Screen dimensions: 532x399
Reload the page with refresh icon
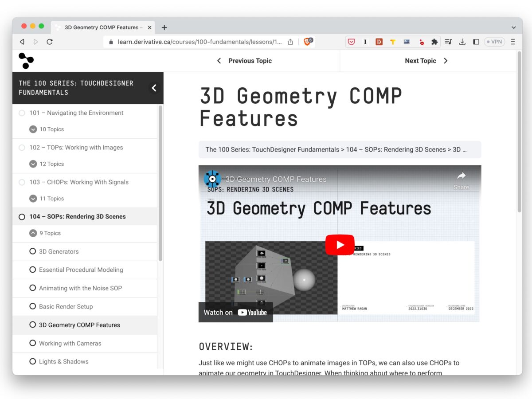(x=50, y=42)
